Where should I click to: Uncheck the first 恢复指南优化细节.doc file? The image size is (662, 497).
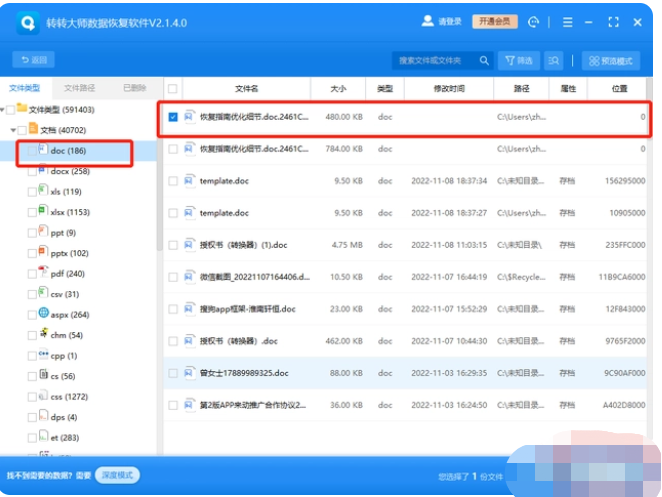coord(173,117)
